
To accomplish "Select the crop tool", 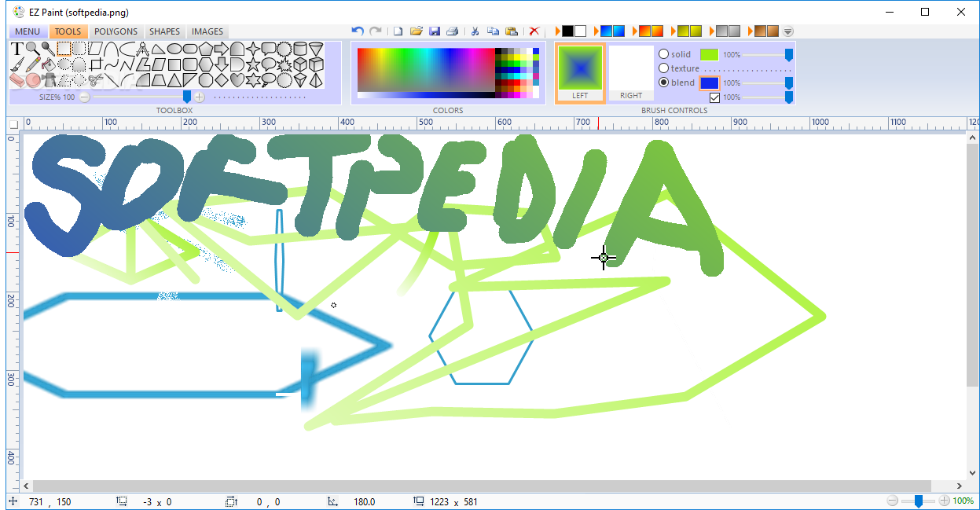I will pyautogui.click(x=95, y=64).
